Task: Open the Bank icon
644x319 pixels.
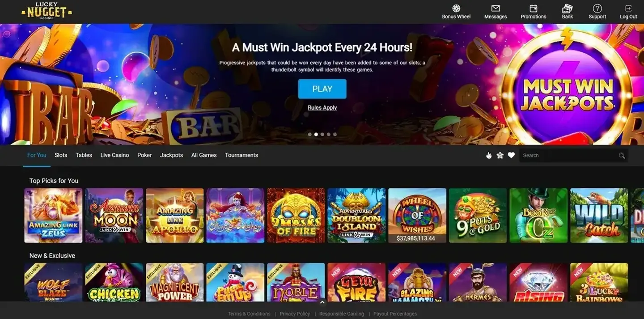Action: tap(568, 9)
